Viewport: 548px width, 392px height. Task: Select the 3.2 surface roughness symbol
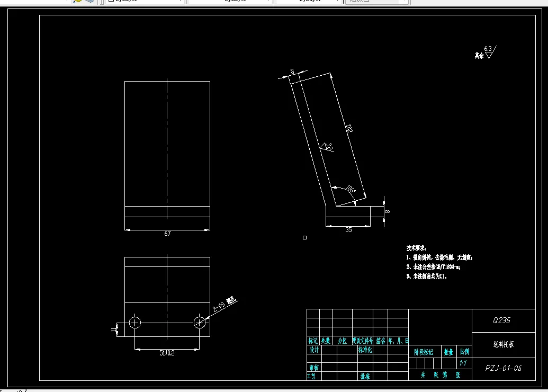(327, 147)
